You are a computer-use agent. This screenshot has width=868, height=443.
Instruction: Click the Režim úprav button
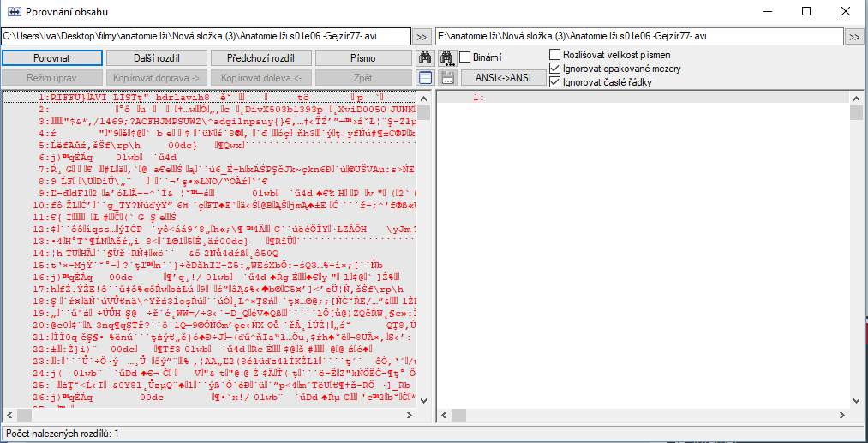pyautogui.click(x=52, y=77)
